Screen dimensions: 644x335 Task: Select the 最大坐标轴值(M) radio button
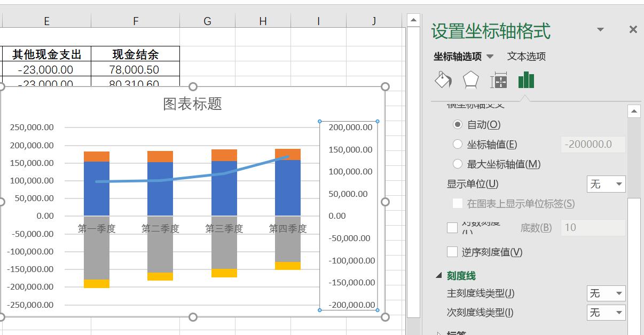point(457,164)
